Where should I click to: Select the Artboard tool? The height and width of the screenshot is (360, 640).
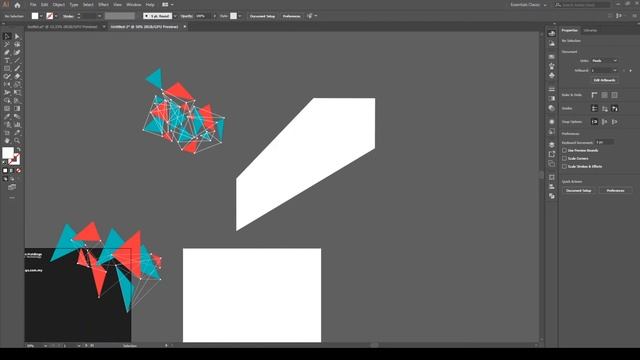(x=7, y=133)
